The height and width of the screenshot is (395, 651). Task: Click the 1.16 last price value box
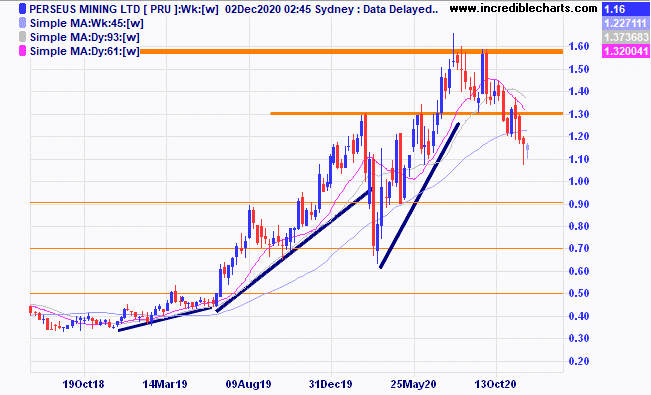tap(626, 9)
